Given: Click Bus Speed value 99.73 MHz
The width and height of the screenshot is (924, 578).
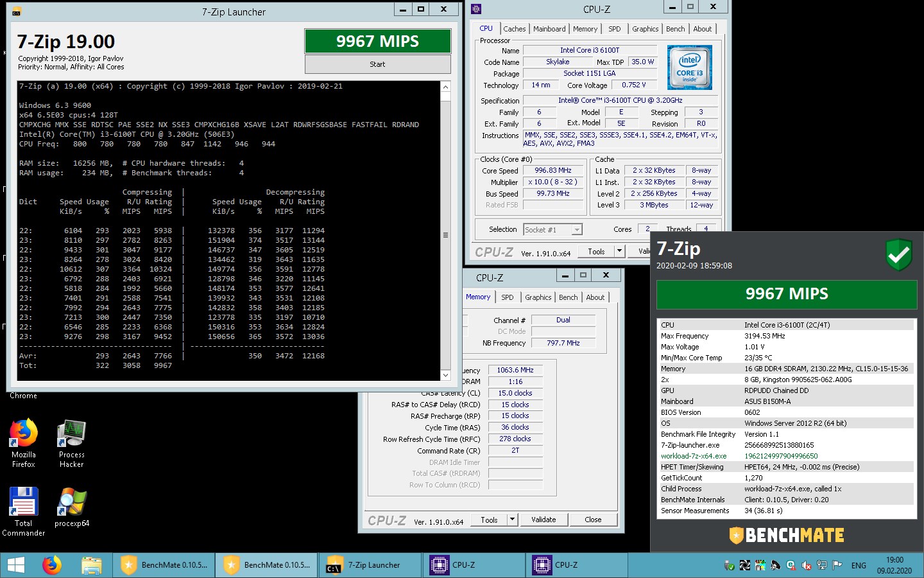Looking at the screenshot, I should (x=552, y=194).
